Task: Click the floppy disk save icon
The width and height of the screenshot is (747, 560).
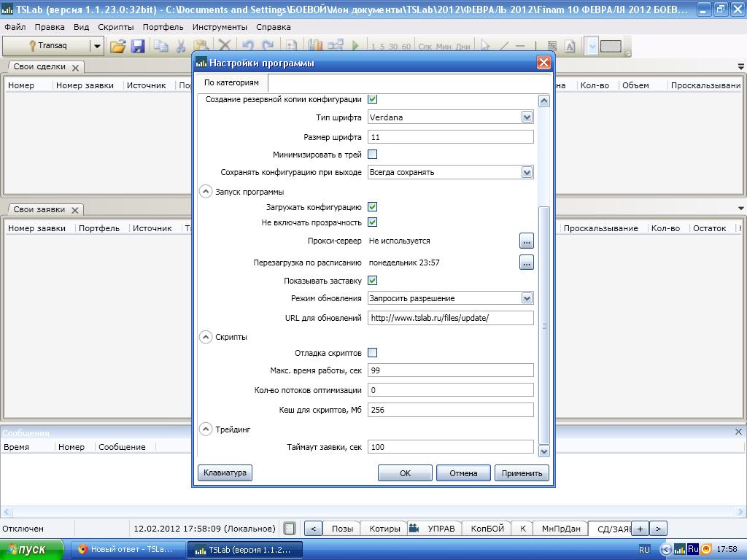Action: pyautogui.click(x=137, y=46)
